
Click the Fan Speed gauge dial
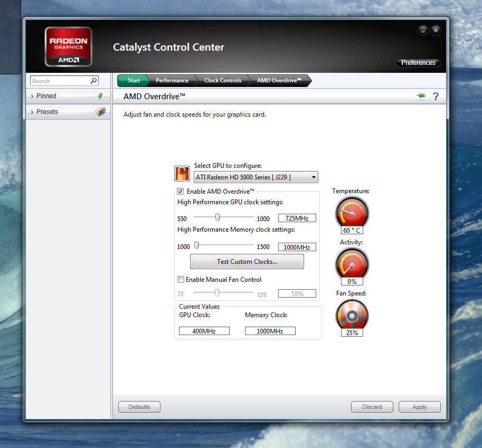tap(352, 315)
